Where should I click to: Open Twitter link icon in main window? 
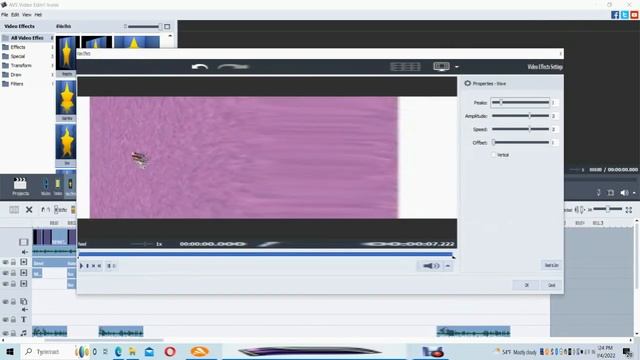click(x=624, y=15)
